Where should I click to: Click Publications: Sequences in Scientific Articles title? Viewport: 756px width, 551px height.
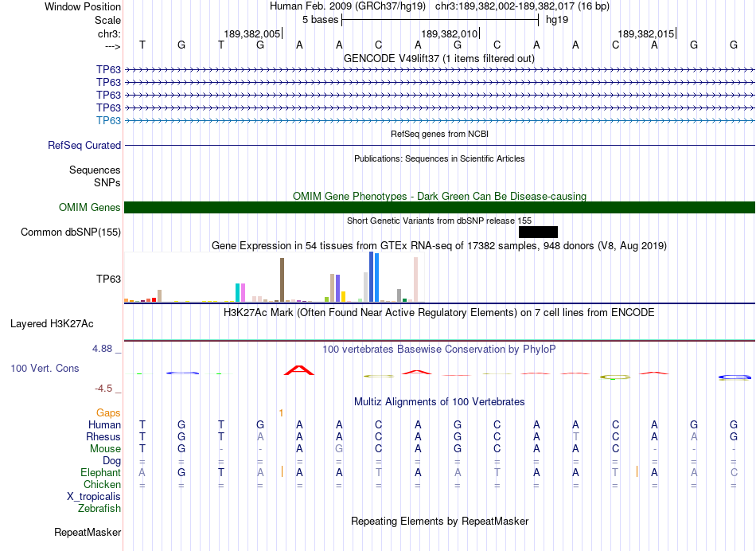(x=439, y=158)
